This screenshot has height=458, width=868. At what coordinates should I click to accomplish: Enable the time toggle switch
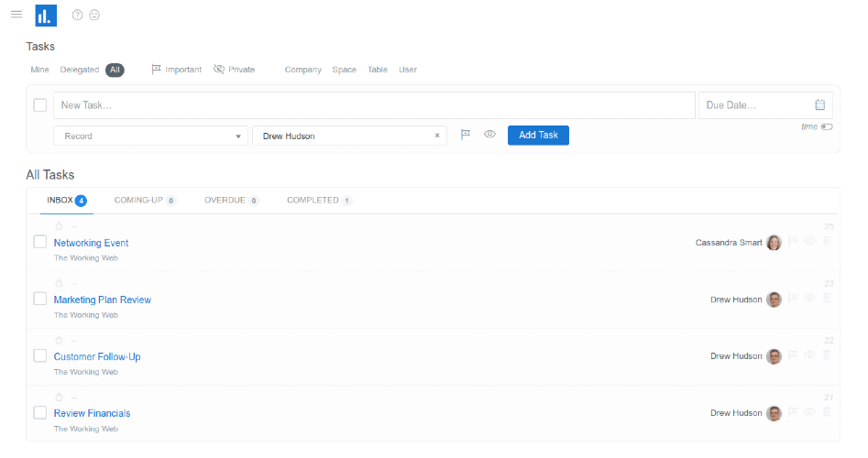coord(827,126)
